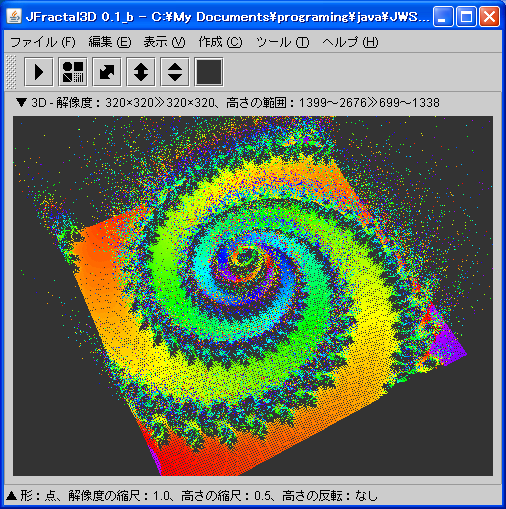
Task: Open the 作成 (C) menu
Action: (x=220, y=42)
